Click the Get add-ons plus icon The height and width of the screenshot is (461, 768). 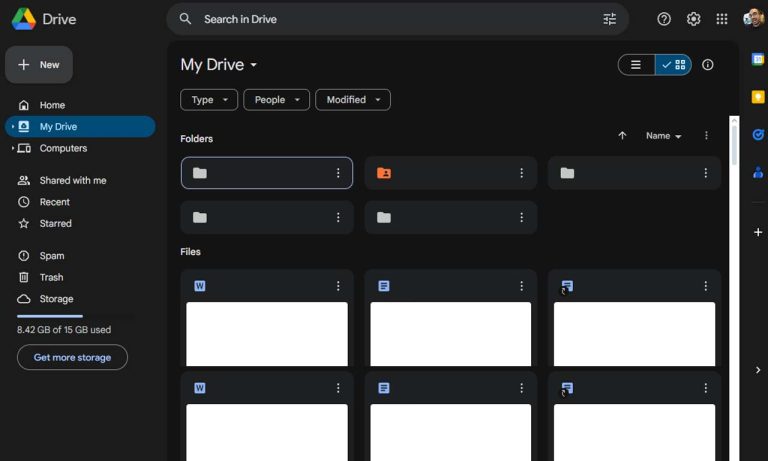pos(758,232)
